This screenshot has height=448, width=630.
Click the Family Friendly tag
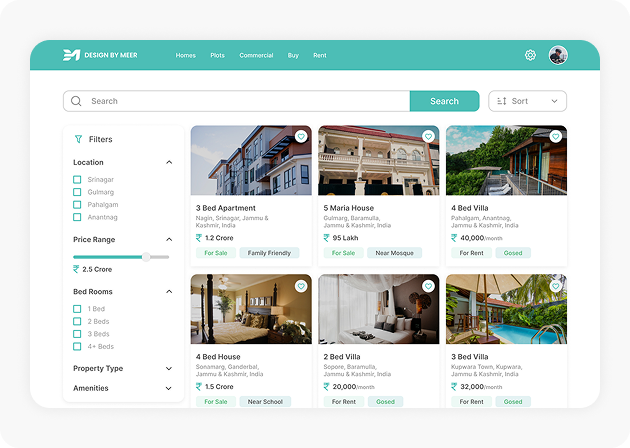pos(269,253)
